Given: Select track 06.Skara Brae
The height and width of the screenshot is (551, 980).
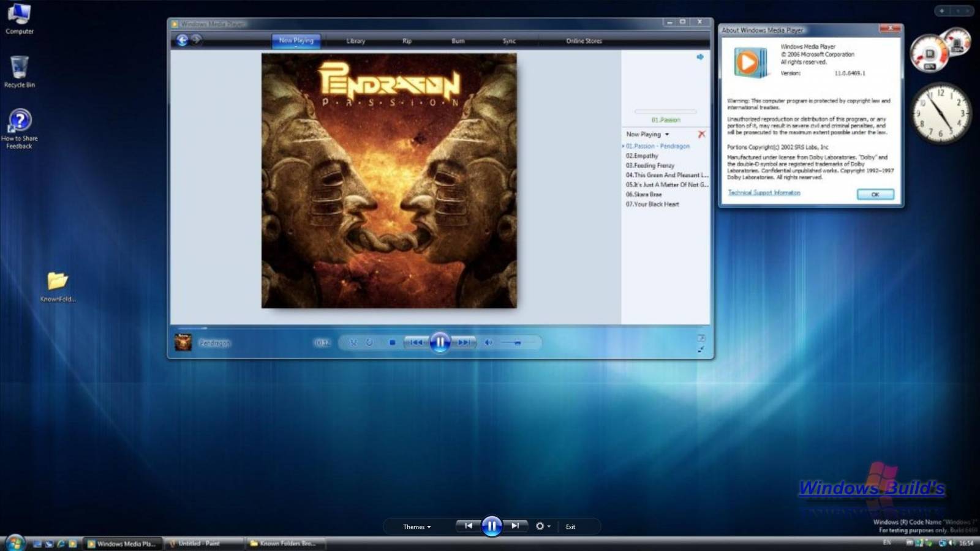Looking at the screenshot, I should click(x=643, y=194).
